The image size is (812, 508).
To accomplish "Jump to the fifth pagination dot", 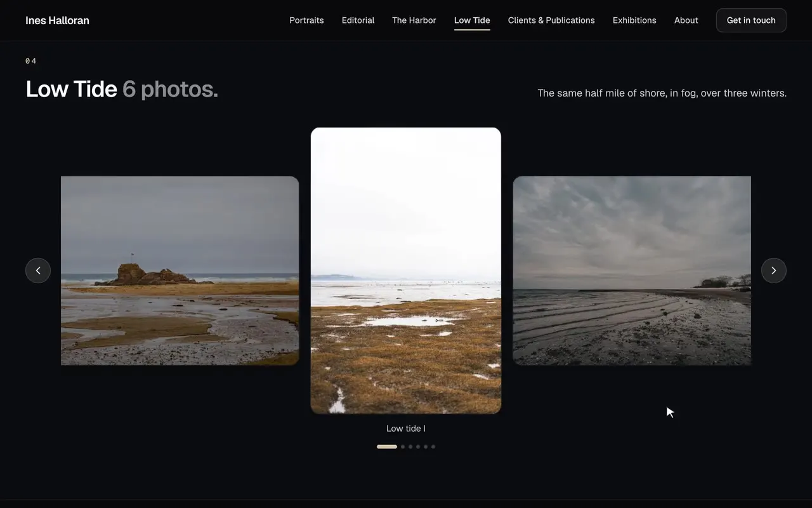I will coord(426,446).
